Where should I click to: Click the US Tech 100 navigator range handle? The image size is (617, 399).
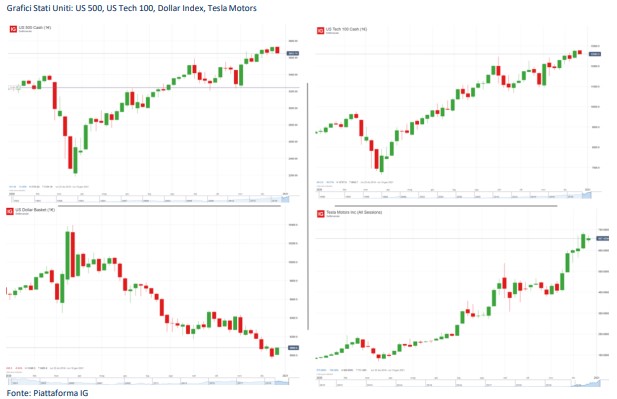pyautogui.click(x=587, y=195)
